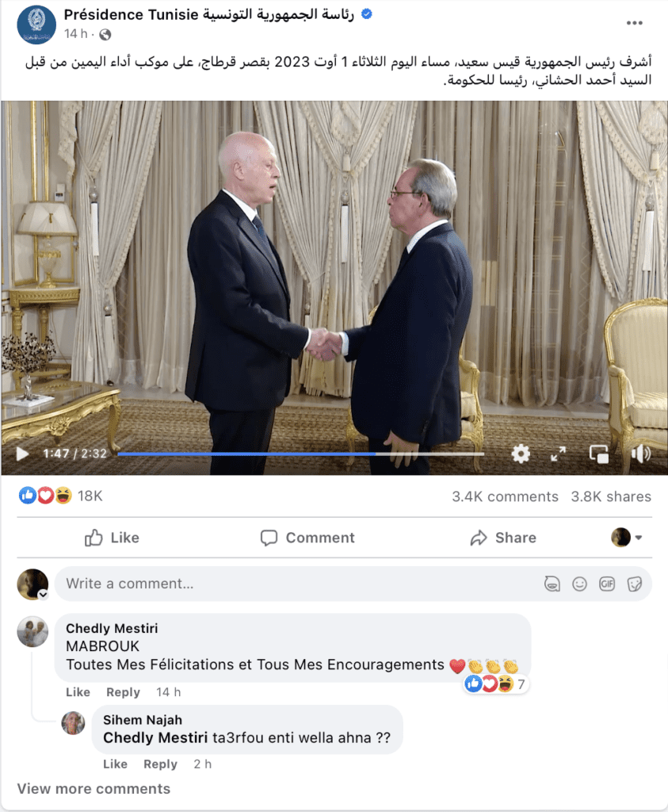The image size is (668, 812).
Task: Like Sihem Najah's reply
Action: (x=115, y=764)
